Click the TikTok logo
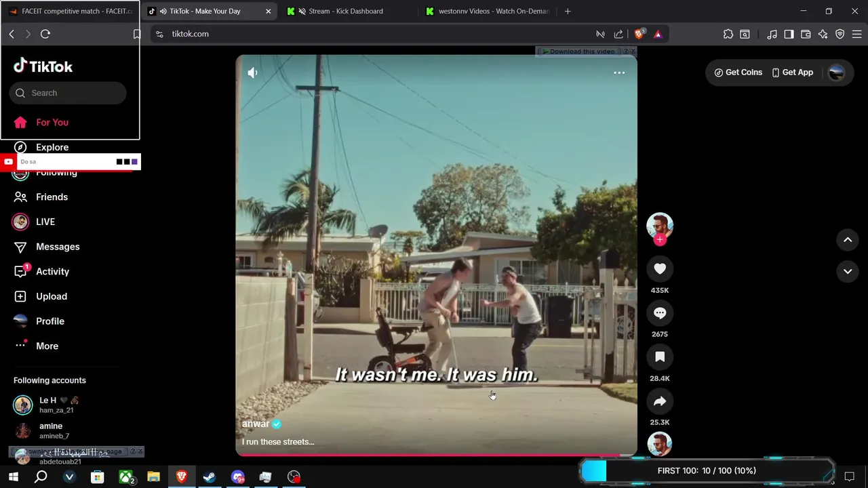This screenshot has width=868, height=488. (x=43, y=66)
